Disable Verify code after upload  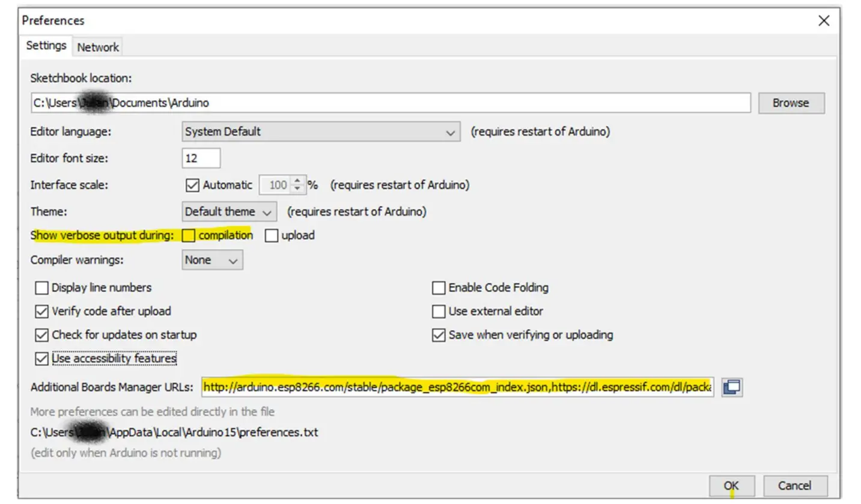click(x=41, y=311)
